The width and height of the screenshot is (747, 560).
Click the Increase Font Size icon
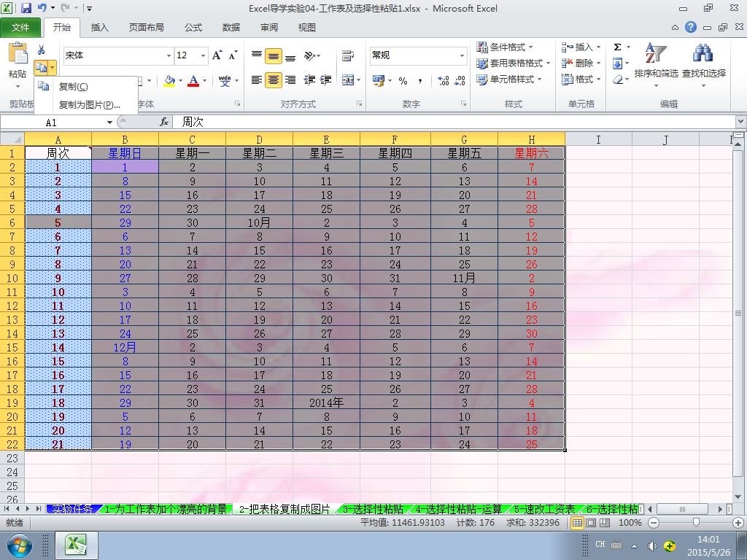point(217,55)
